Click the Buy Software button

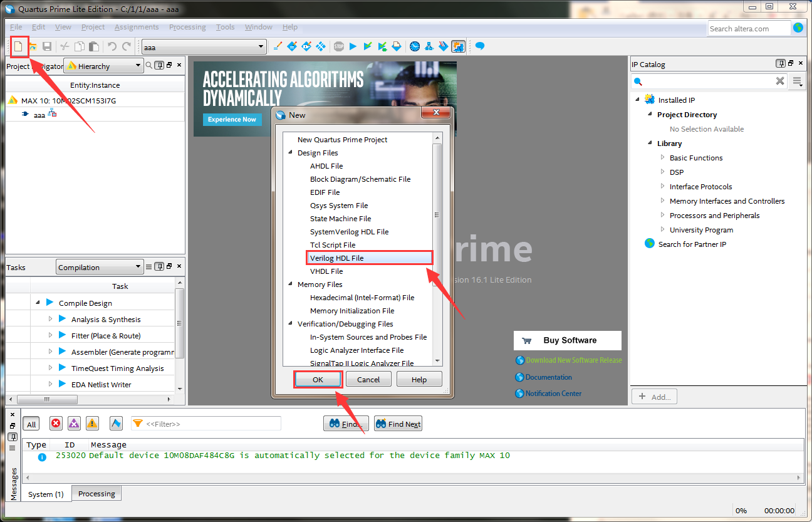point(568,340)
